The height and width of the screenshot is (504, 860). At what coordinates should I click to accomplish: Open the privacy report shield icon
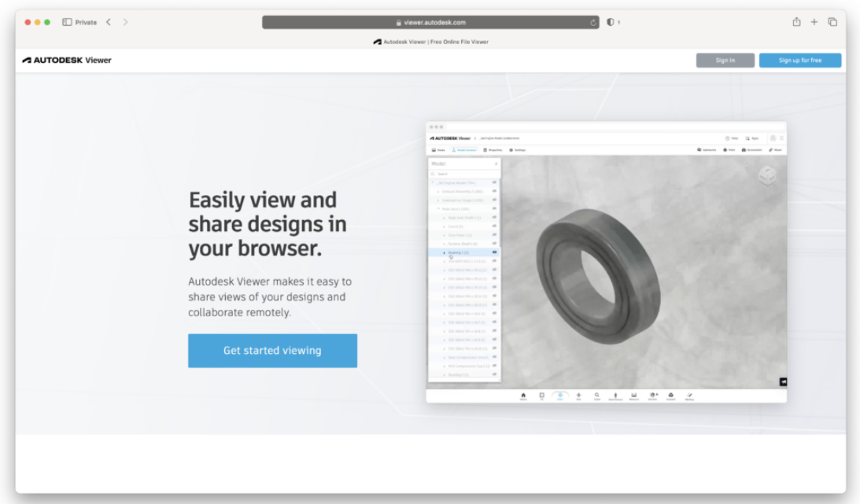[x=611, y=23]
